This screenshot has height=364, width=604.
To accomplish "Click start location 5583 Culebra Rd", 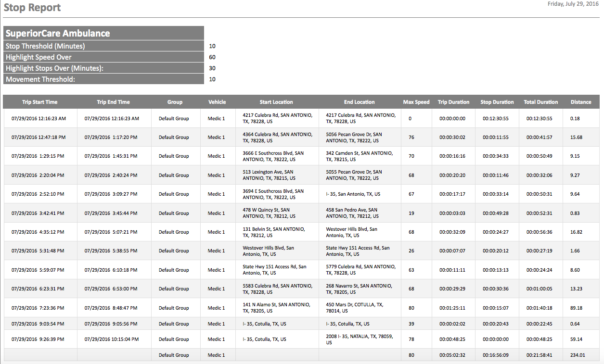I will pyautogui.click(x=277, y=289).
